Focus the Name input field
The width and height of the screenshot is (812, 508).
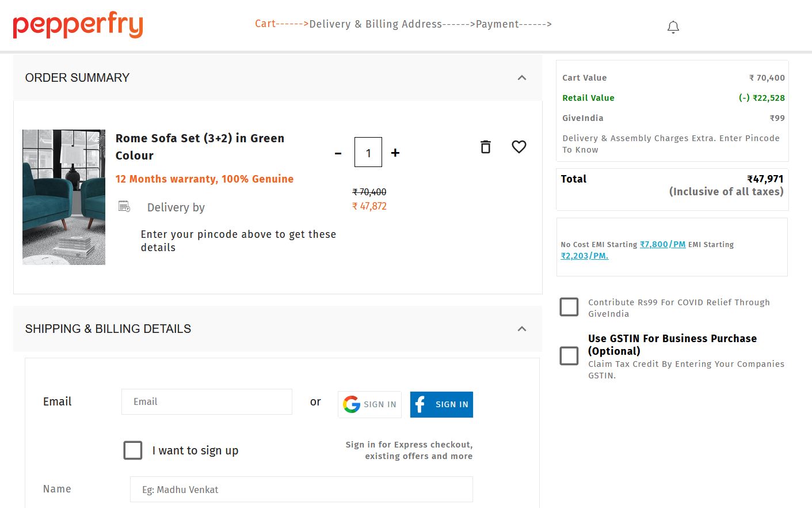(x=302, y=489)
